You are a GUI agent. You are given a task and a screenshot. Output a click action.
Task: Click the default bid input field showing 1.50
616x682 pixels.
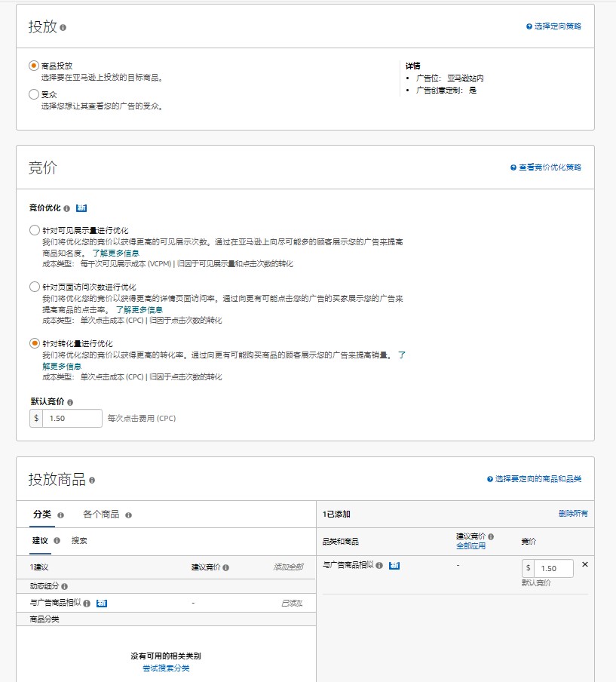(72, 417)
